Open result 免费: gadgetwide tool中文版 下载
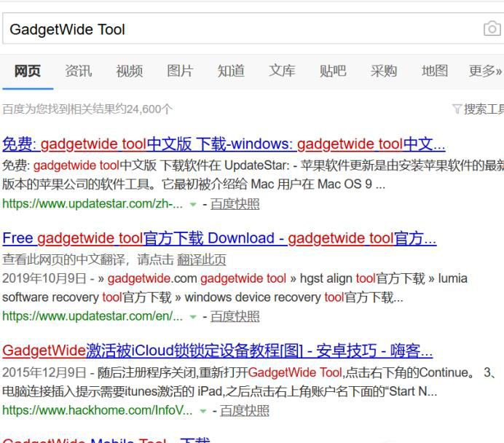The height and width of the screenshot is (443, 504). 224,144
